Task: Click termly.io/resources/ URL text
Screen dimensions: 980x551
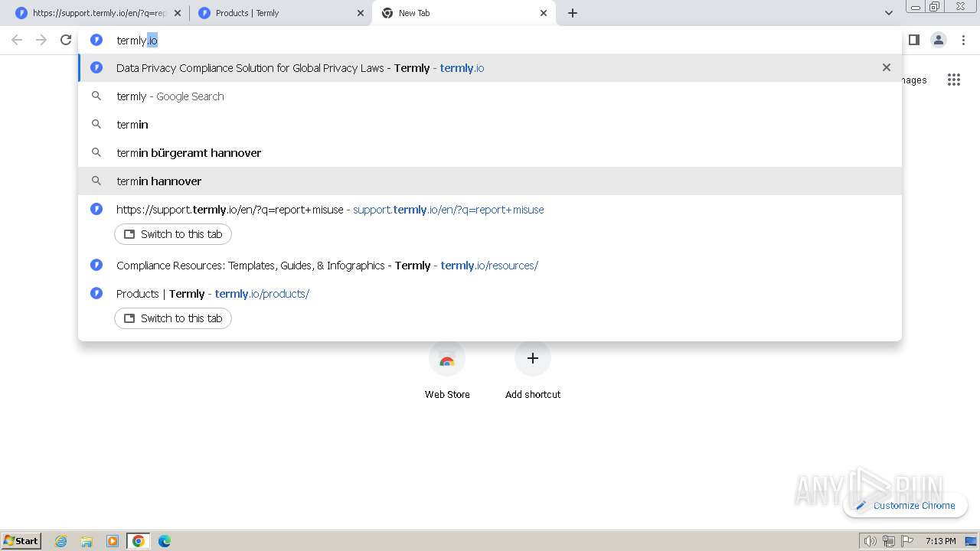Action: click(x=489, y=266)
